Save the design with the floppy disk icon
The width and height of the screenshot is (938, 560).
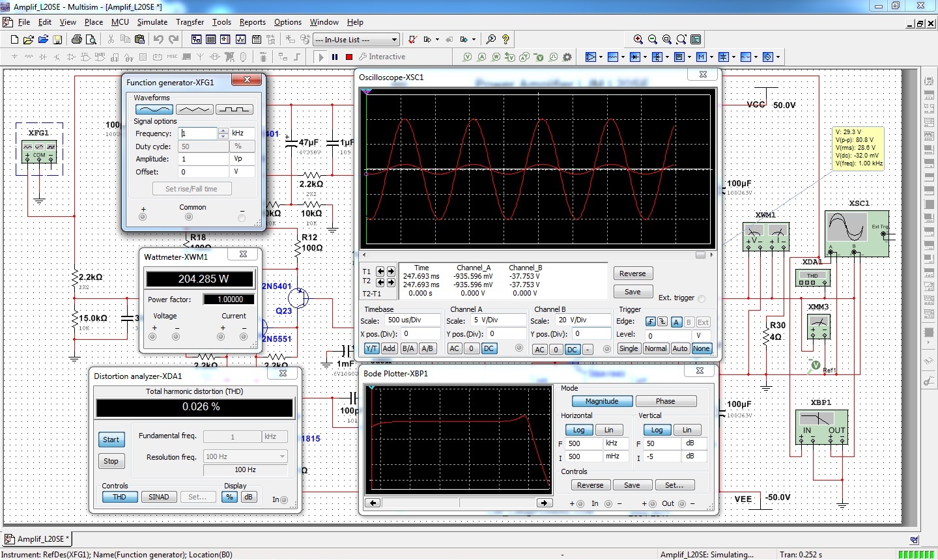58,40
